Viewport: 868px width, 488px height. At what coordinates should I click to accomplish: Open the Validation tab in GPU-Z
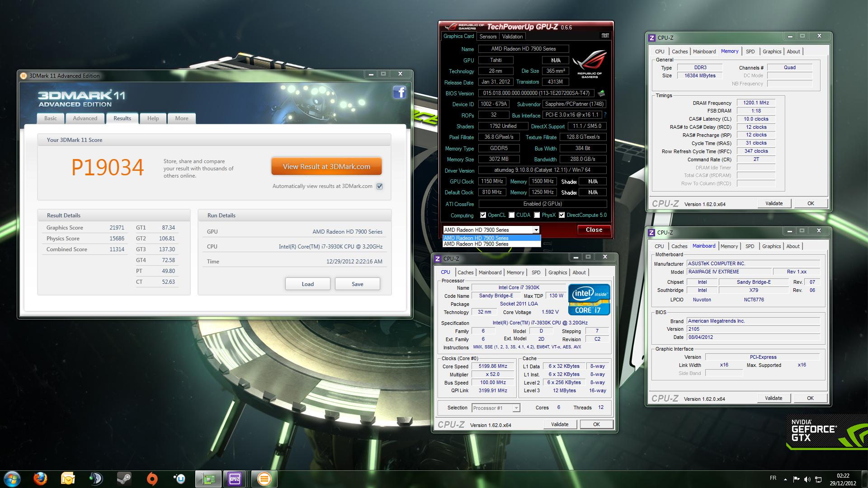(512, 37)
